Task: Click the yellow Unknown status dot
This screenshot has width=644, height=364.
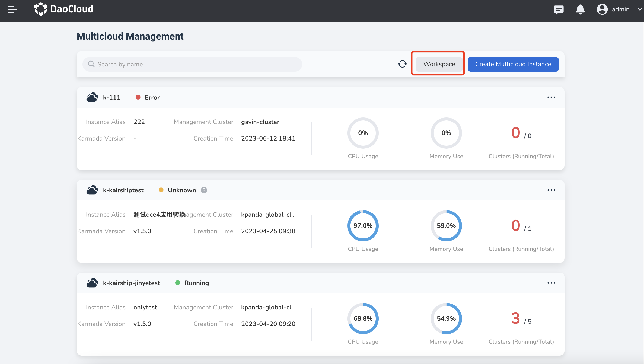Action: click(x=161, y=190)
